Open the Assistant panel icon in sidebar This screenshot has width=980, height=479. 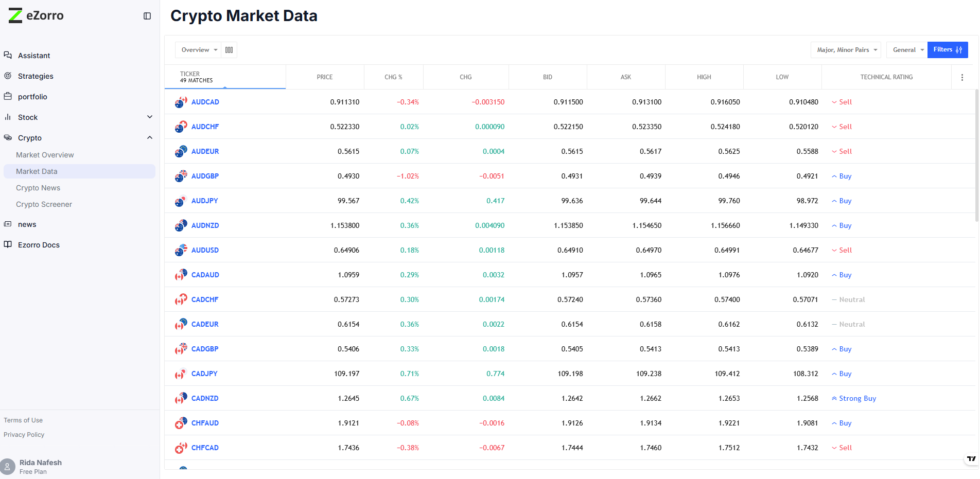coord(8,55)
